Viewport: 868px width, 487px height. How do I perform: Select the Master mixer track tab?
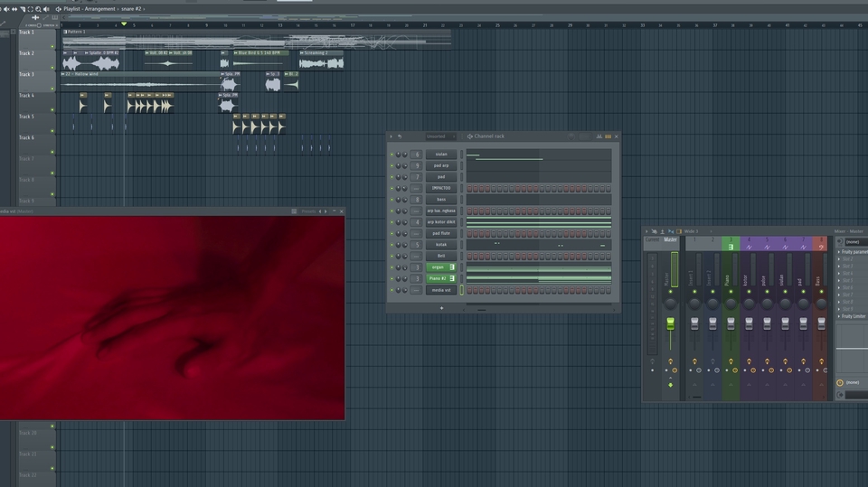tap(670, 239)
